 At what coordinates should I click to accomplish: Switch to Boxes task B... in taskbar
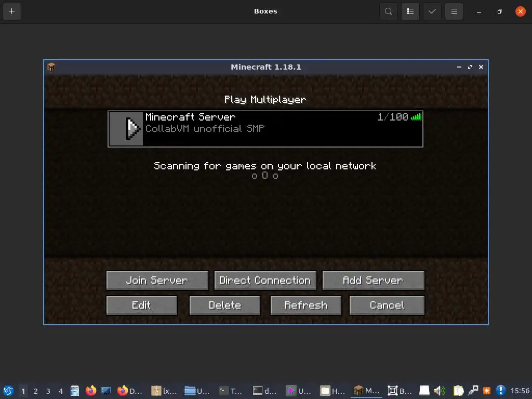click(400, 391)
